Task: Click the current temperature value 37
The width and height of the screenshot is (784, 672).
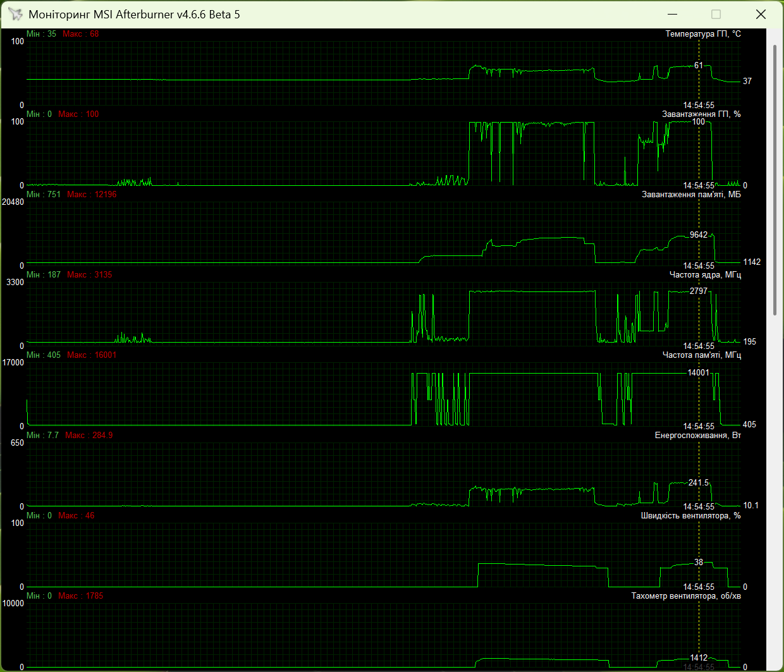Action: click(747, 82)
